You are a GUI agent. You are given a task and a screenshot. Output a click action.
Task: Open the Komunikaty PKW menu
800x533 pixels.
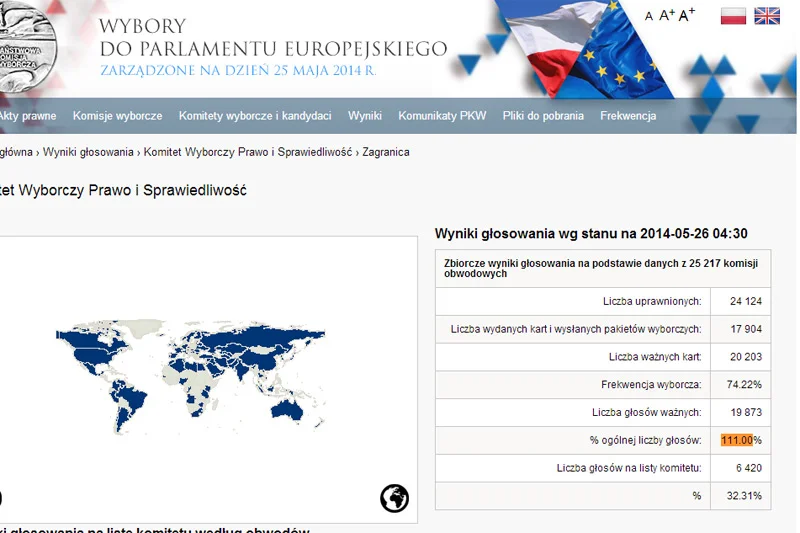442,116
